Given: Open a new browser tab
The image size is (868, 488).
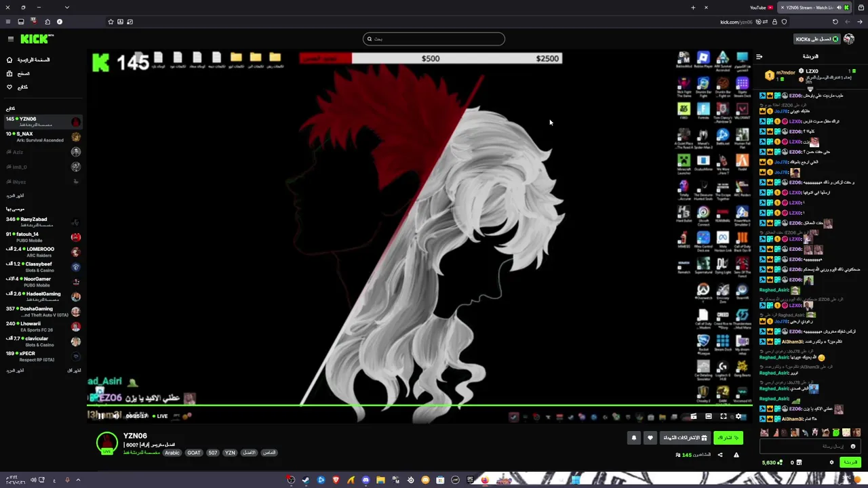Looking at the screenshot, I should pos(693,7).
